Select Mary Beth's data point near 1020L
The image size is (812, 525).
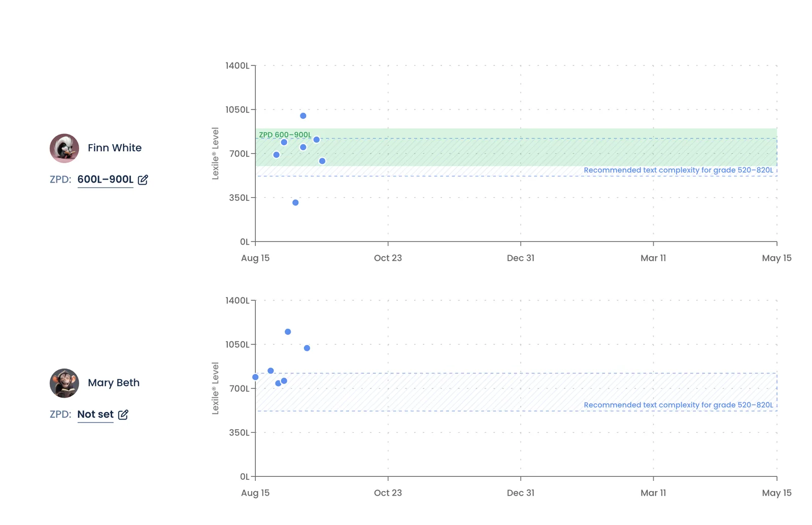click(x=307, y=348)
